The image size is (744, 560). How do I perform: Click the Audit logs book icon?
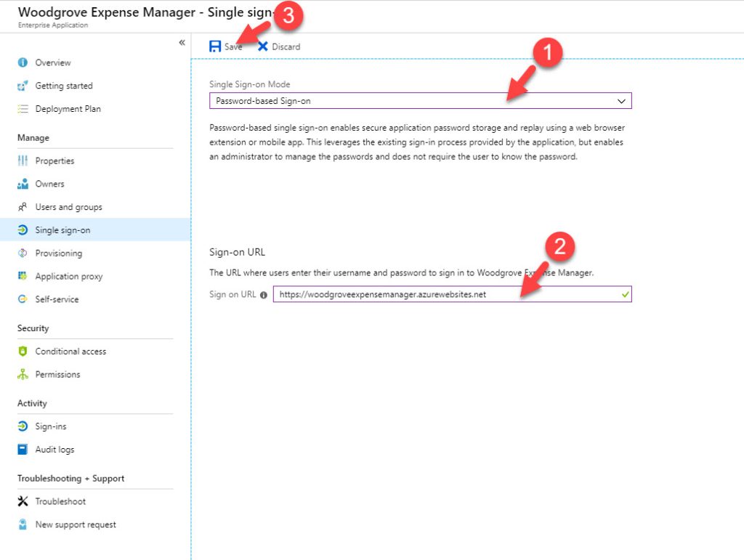pos(23,450)
